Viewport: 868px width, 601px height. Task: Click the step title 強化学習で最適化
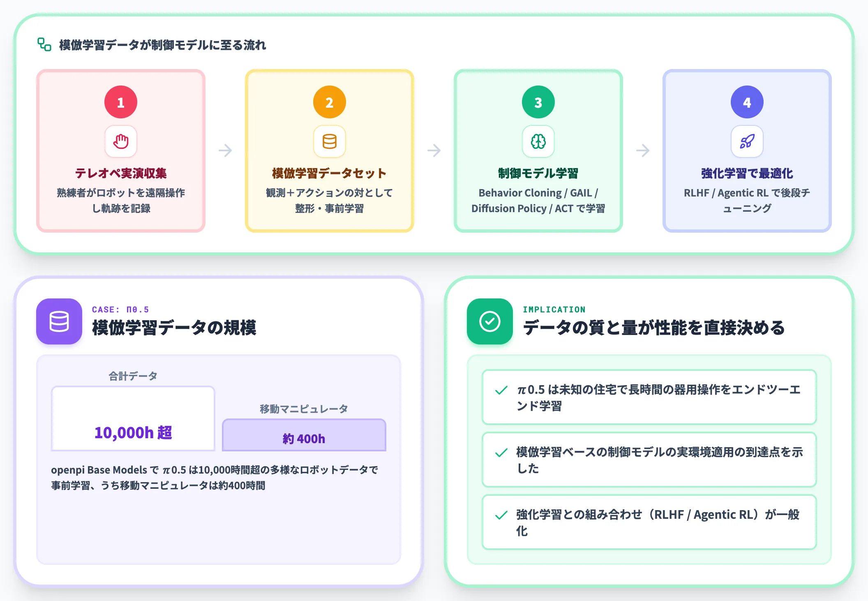point(747,173)
